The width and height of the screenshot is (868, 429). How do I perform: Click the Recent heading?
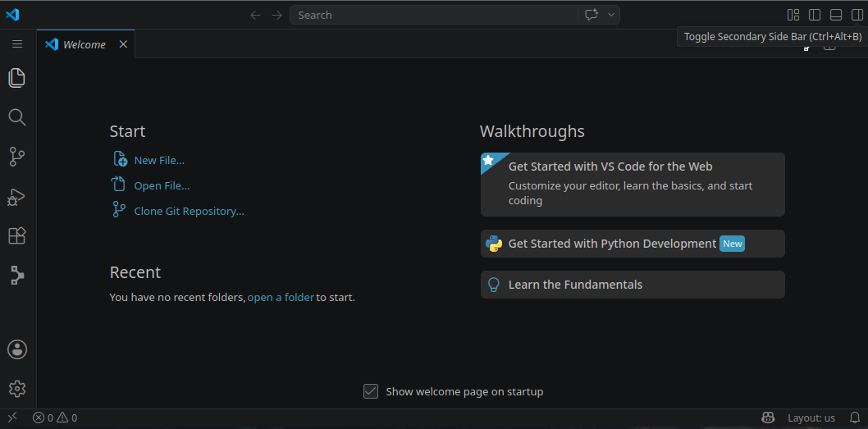(x=135, y=272)
